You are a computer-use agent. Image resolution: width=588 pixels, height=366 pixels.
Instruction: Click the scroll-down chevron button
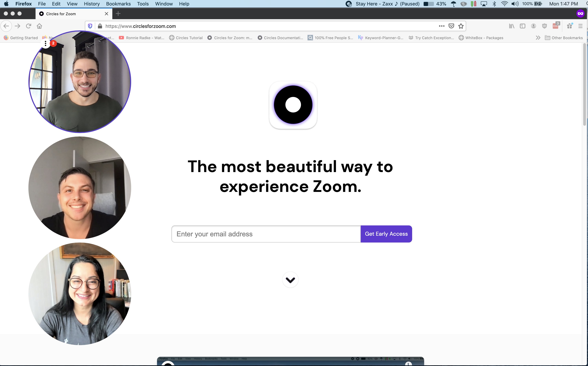click(290, 280)
